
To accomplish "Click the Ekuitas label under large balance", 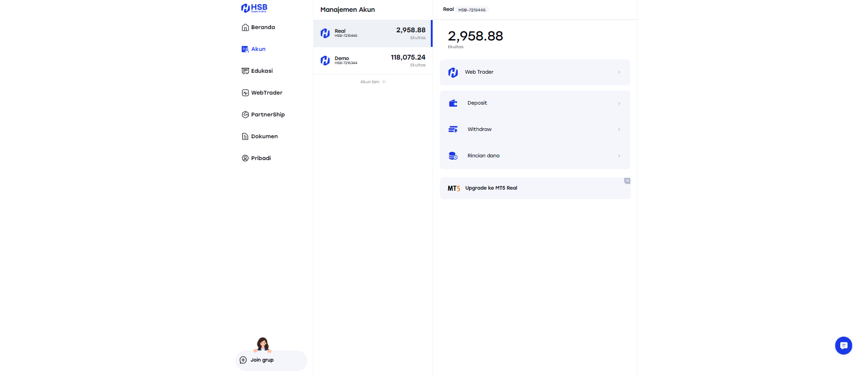I will [455, 47].
